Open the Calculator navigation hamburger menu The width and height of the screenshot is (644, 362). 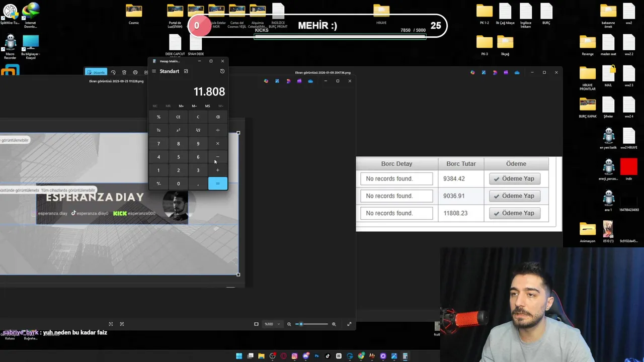pos(154,71)
